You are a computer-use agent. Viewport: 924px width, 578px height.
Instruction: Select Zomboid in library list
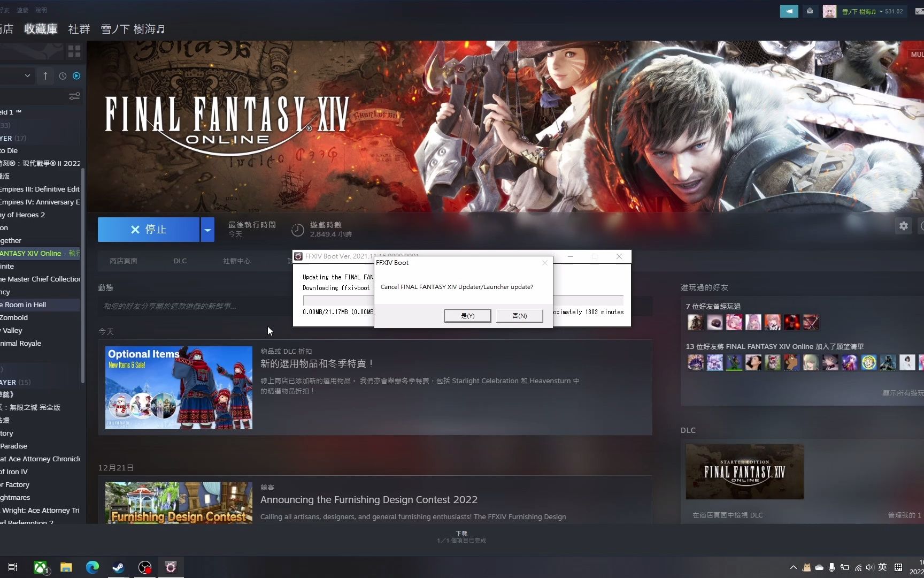click(x=40, y=317)
